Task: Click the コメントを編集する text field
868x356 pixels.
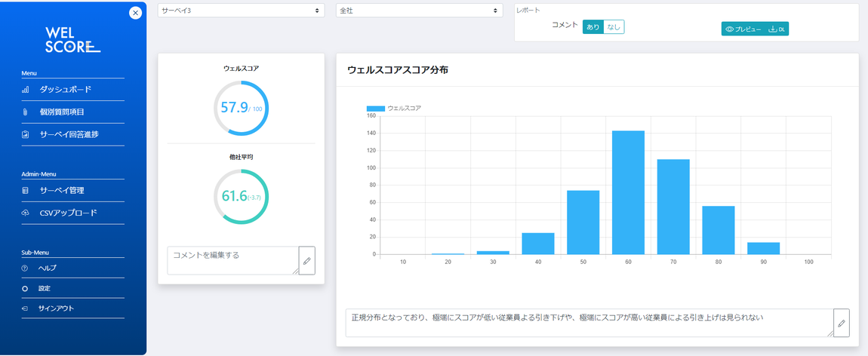Action: (x=232, y=260)
